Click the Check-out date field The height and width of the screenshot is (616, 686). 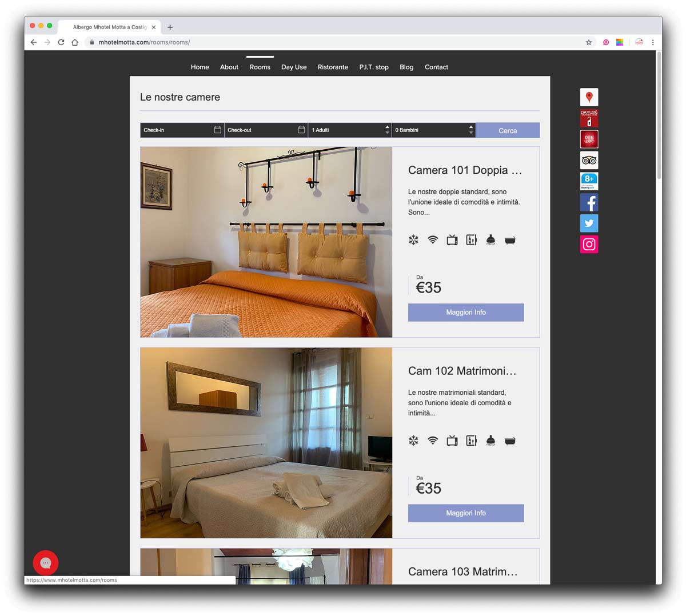pos(266,130)
